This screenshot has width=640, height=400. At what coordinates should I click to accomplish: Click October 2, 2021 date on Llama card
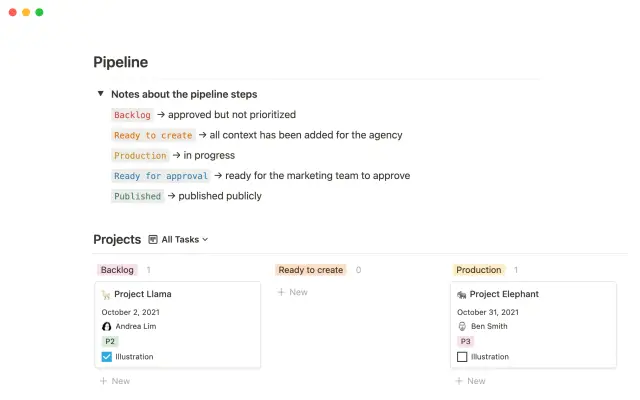pos(131,312)
